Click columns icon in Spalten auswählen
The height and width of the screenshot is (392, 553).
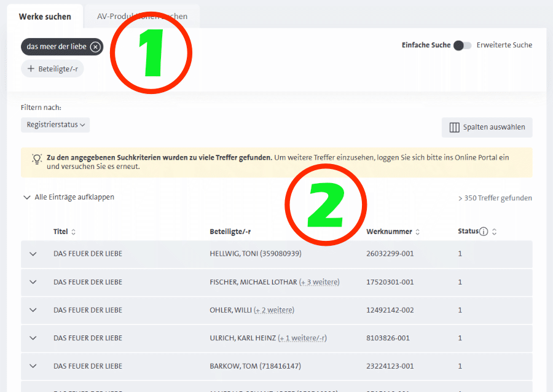454,128
